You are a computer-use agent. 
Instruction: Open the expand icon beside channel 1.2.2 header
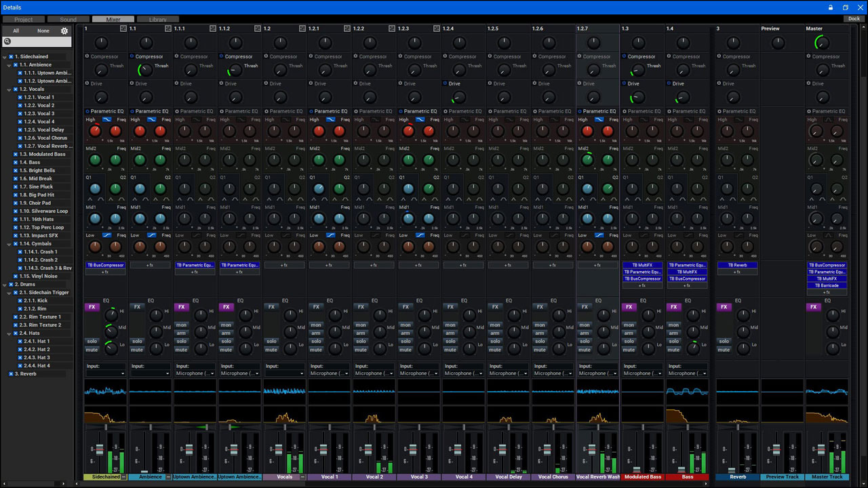[392, 28]
